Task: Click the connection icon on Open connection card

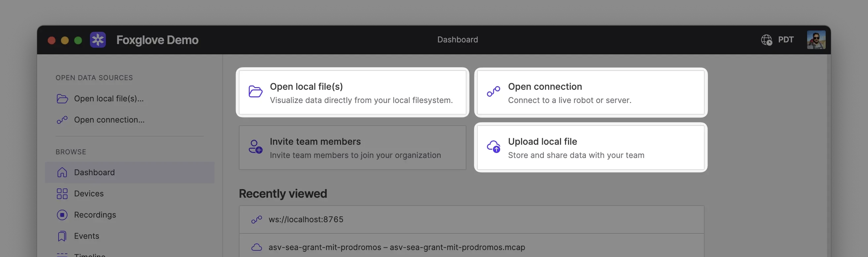Action: click(x=493, y=91)
